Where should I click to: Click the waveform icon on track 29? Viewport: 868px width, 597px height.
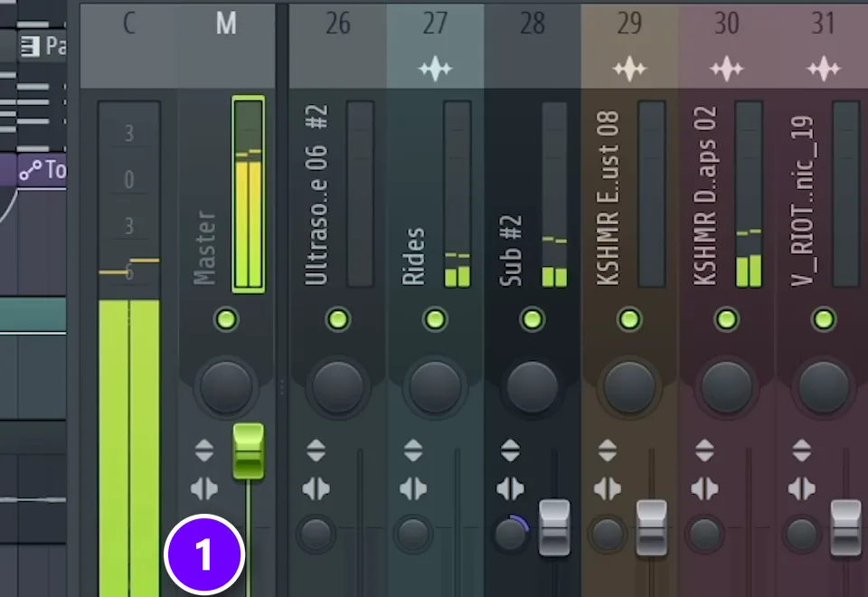(x=629, y=69)
